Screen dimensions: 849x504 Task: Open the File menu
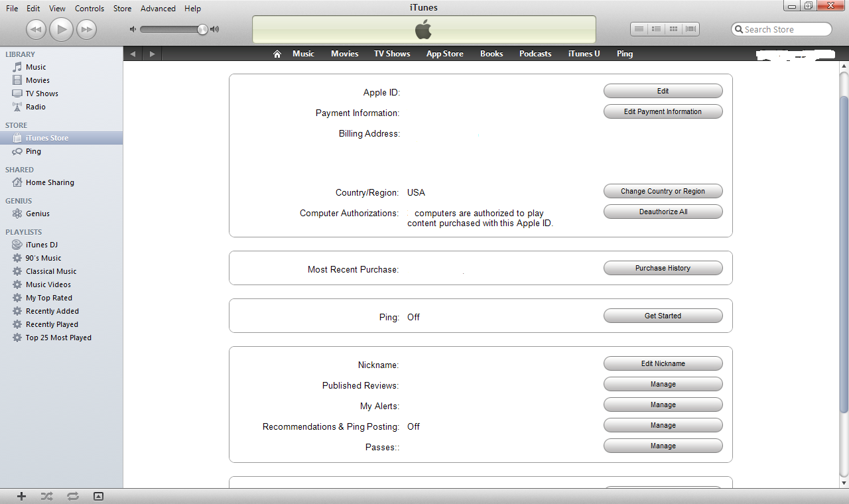tap(12, 9)
